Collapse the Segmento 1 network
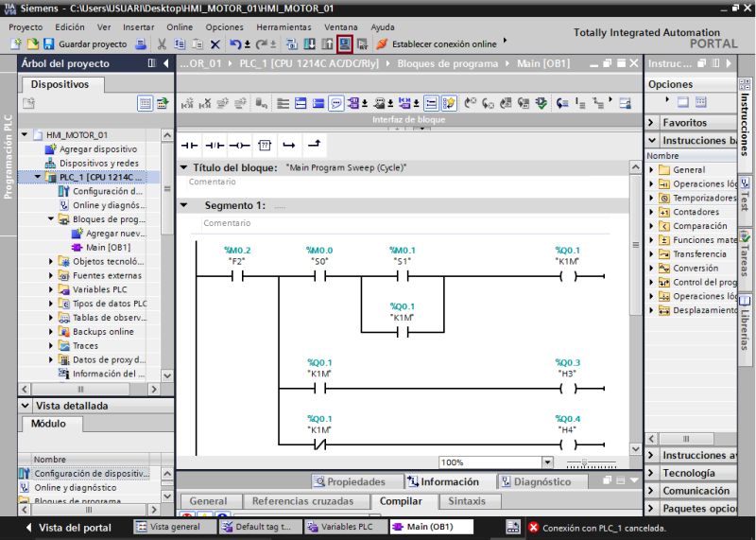This screenshot has height=540, width=756. pos(183,205)
